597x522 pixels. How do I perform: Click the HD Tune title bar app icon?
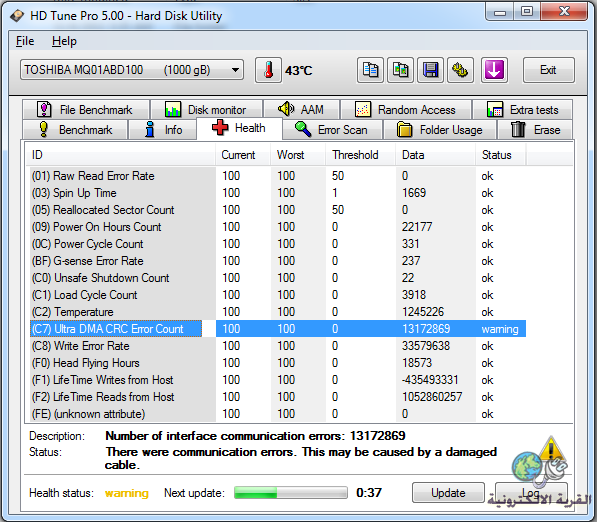click(x=17, y=16)
